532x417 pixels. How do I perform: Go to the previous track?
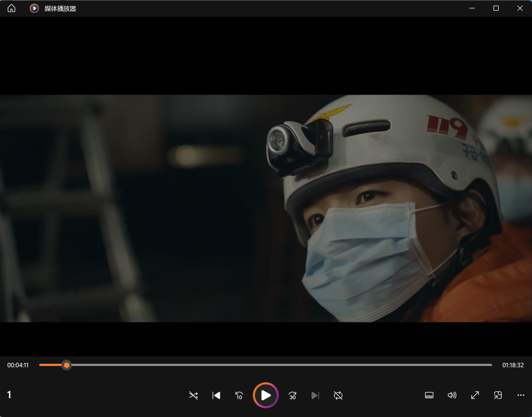216,395
